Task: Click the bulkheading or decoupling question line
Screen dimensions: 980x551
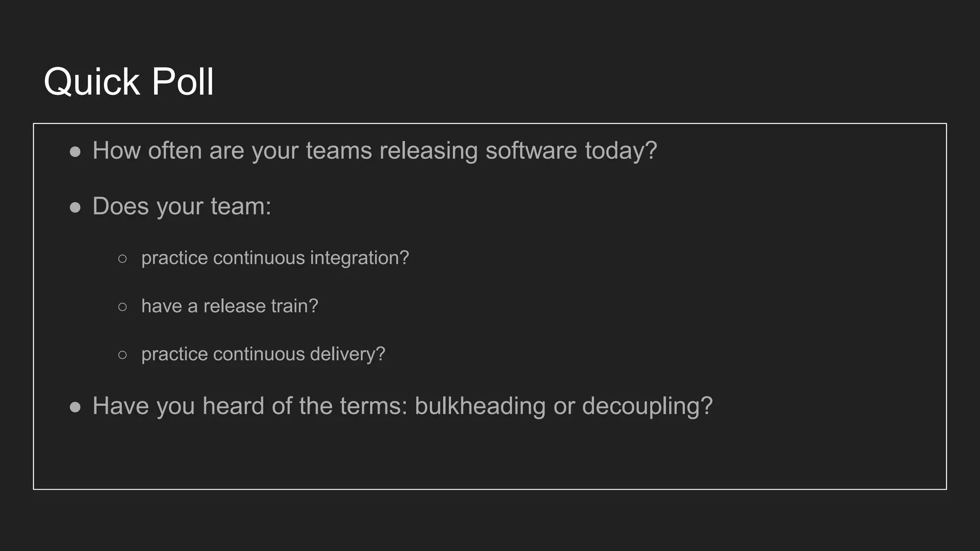Action: tap(402, 407)
